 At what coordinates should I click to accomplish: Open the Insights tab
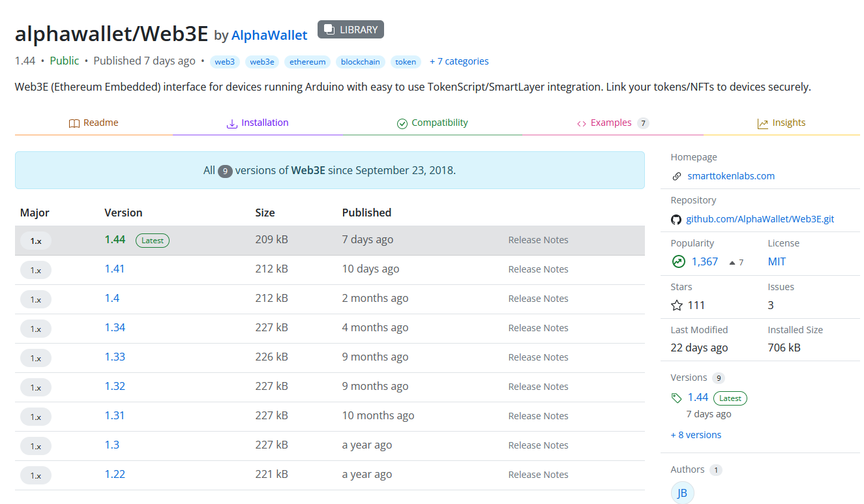(x=782, y=123)
